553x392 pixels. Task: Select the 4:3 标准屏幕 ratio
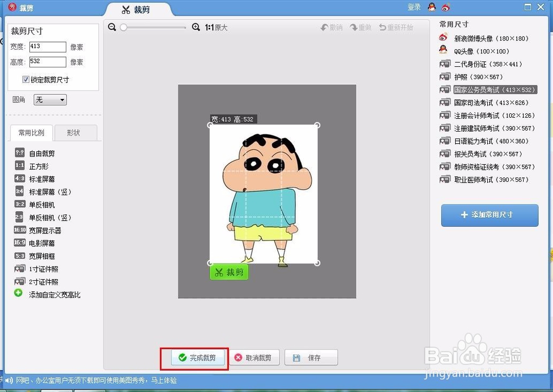coord(34,179)
